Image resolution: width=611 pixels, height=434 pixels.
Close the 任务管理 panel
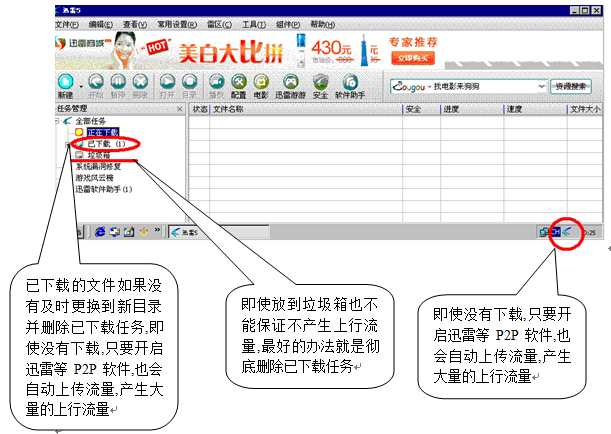pyautogui.click(x=180, y=109)
